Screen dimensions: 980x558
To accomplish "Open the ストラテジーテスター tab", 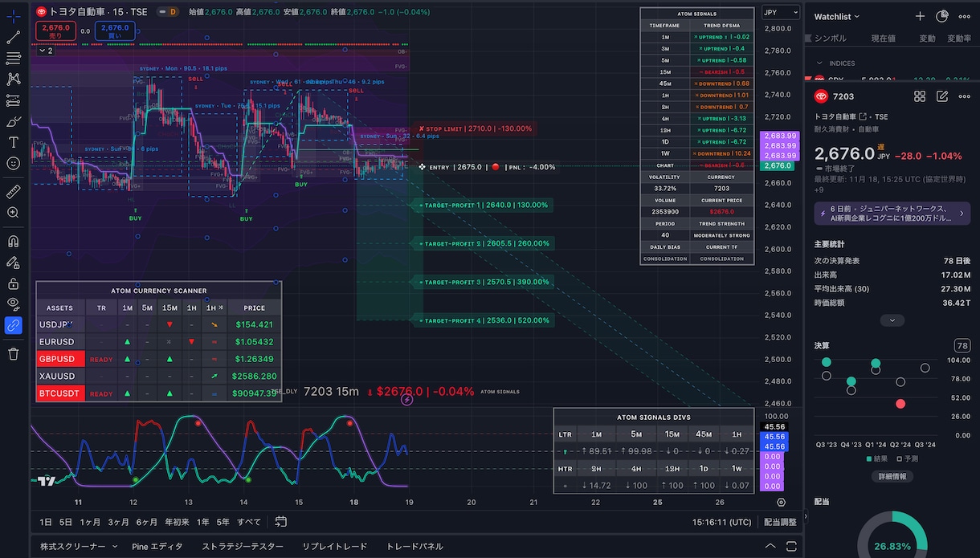I will tap(243, 546).
